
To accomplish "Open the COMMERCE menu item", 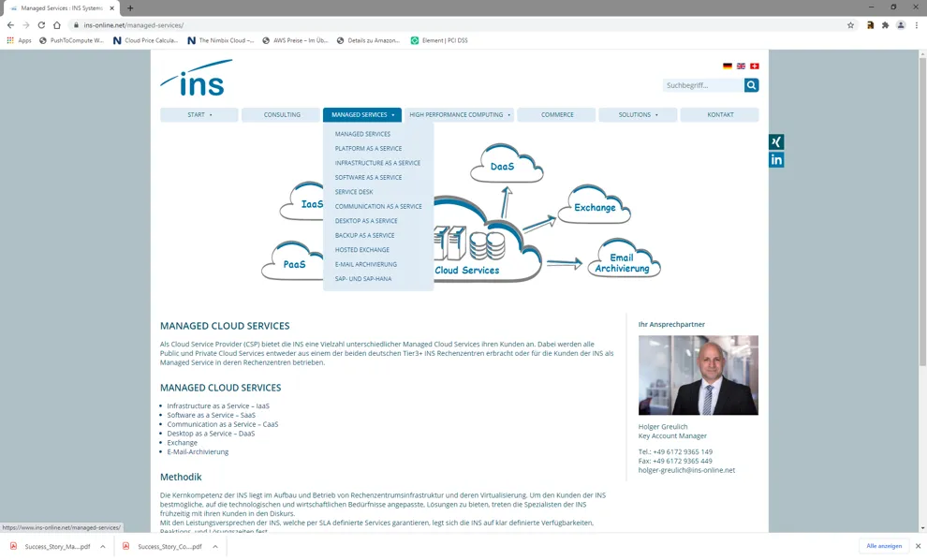I will click(x=557, y=115).
